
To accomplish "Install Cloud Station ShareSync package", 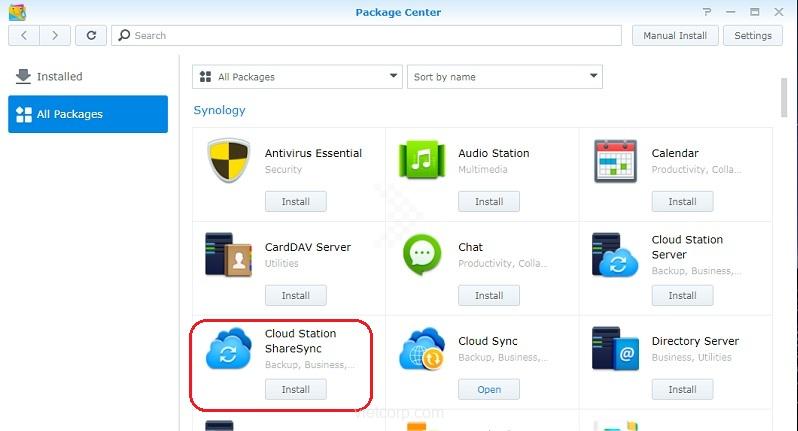I will [295, 389].
